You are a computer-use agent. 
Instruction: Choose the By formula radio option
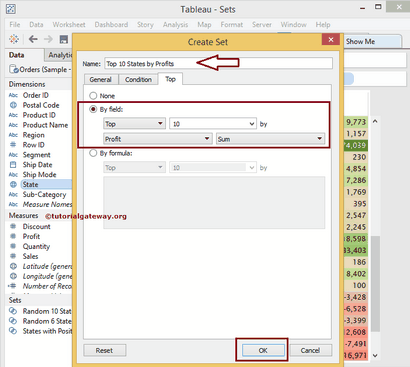[93, 153]
